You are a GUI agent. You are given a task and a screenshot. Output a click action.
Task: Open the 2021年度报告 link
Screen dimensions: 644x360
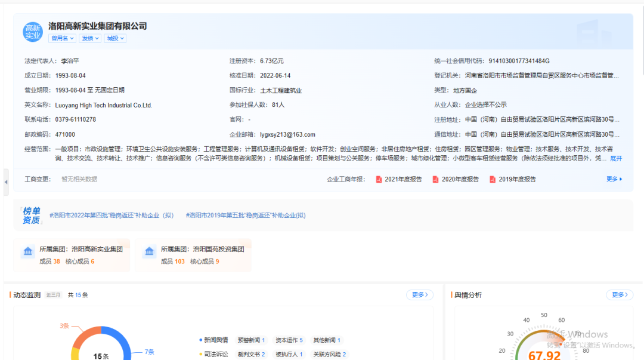tap(403, 179)
